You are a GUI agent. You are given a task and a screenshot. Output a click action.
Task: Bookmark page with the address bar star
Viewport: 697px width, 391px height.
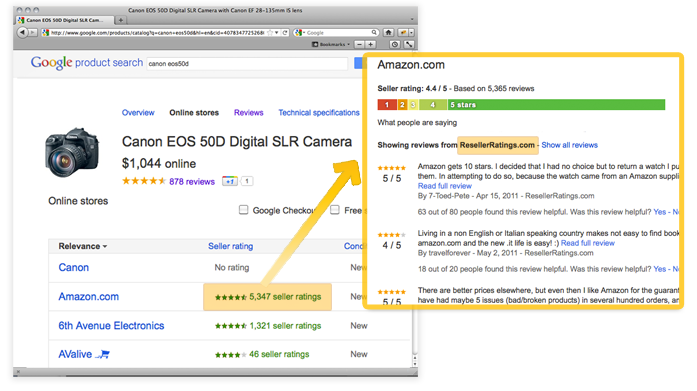click(x=270, y=32)
